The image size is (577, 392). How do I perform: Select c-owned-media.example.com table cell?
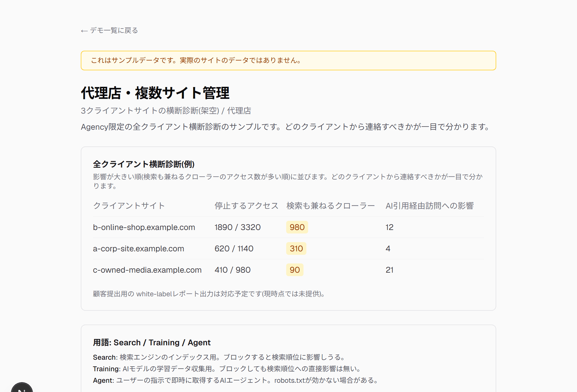[x=147, y=270]
